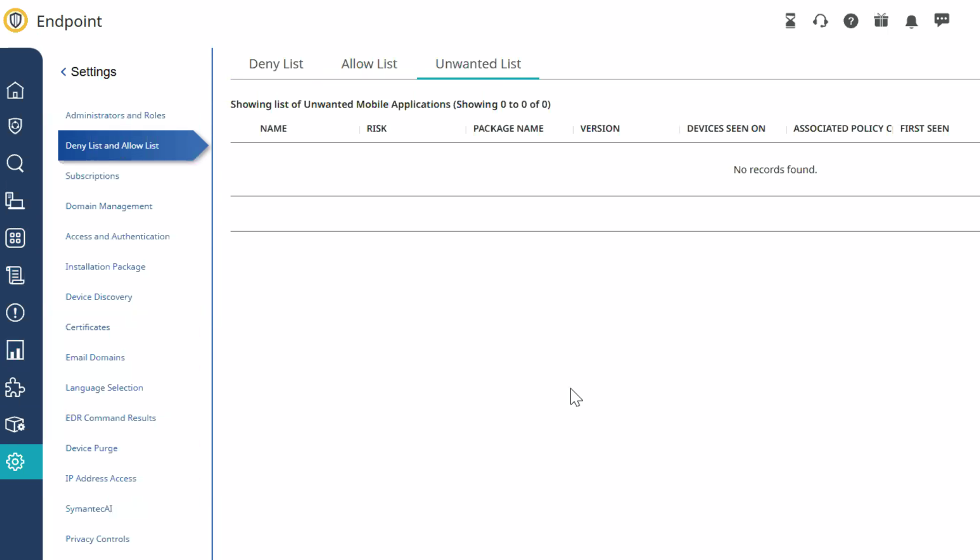Viewport: 980px width, 560px height.
Task: Click the hourglass icon in top bar
Action: click(790, 21)
